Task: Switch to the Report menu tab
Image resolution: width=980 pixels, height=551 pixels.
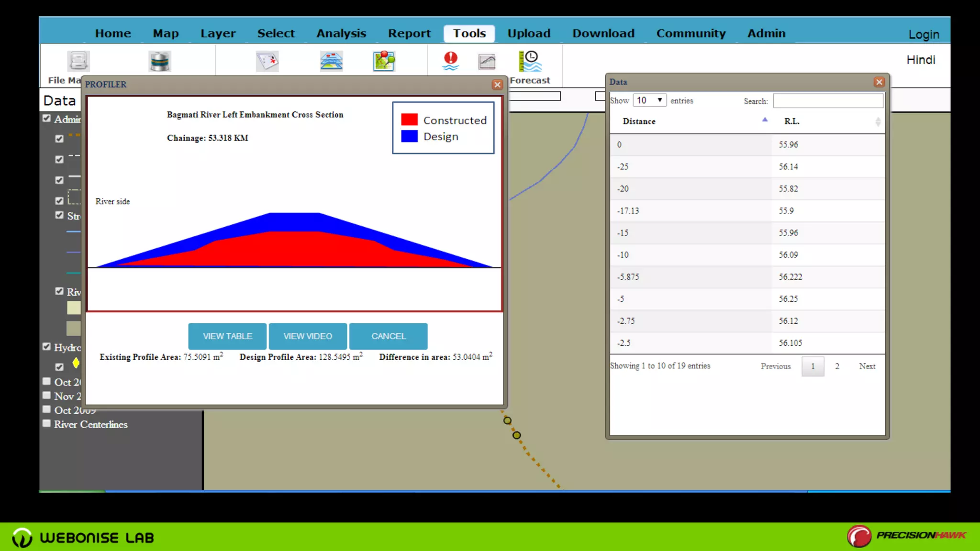Action: [409, 33]
